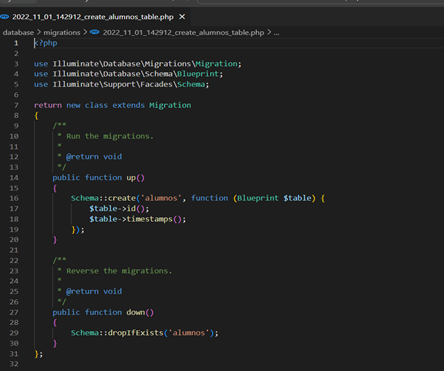Expand the breadcrumb trailing ellipsis
444x371 pixels.
click(x=276, y=33)
